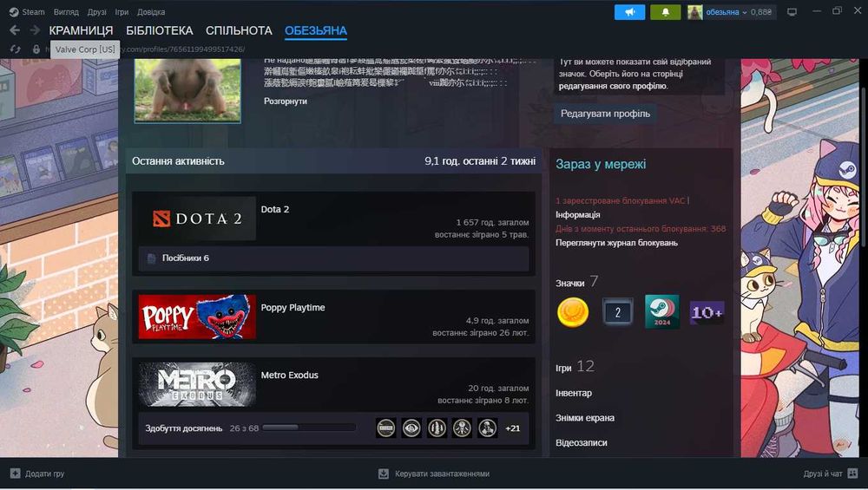The height and width of the screenshot is (490, 868).
Task: Click the page vertical scrollbar
Action: [x=865, y=166]
